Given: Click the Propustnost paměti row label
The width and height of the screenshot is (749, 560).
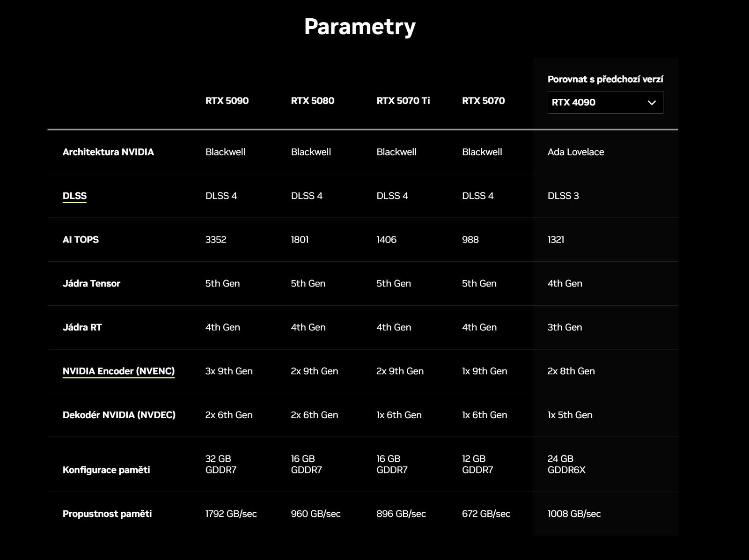Looking at the screenshot, I should 107,514.
